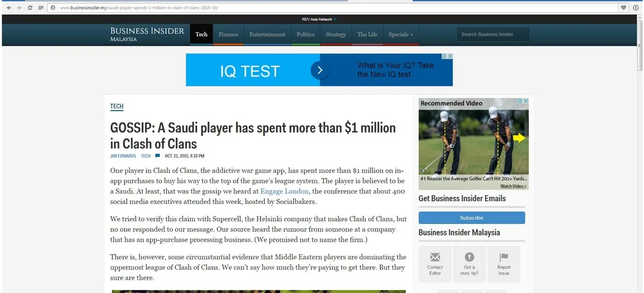Viewport: 644px width, 293px height.
Task: Click the Contact Editor envelope icon
Action: 435,257
